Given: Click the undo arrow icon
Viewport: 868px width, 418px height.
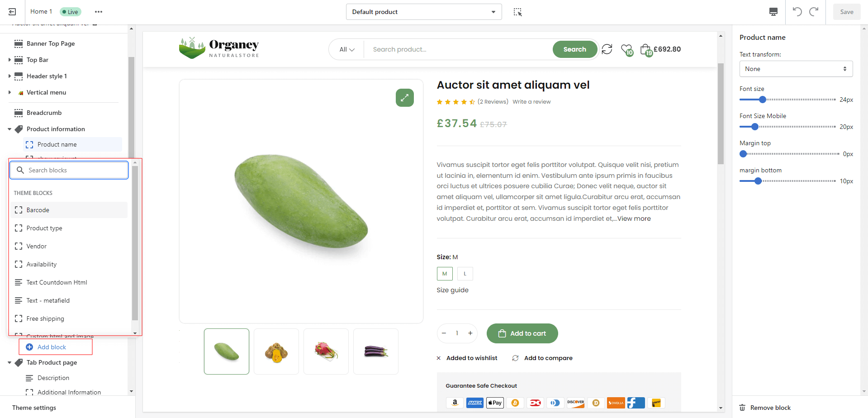Looking at the screenshot, I should tap(797, 12).
